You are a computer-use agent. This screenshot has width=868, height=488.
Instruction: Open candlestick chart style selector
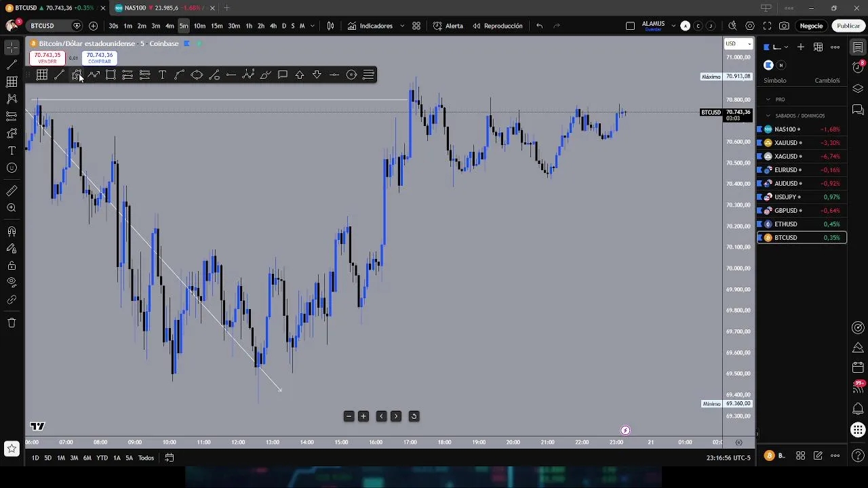(330, 26)
